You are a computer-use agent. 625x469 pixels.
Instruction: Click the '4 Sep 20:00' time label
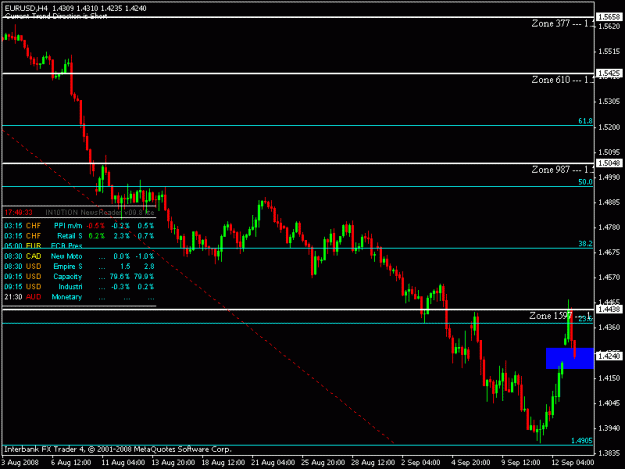(471, 463)
